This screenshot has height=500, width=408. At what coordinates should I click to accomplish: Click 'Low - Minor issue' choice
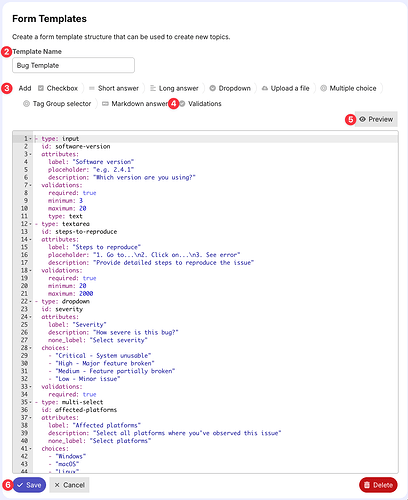pyautogui.click(x=88, y=379)
